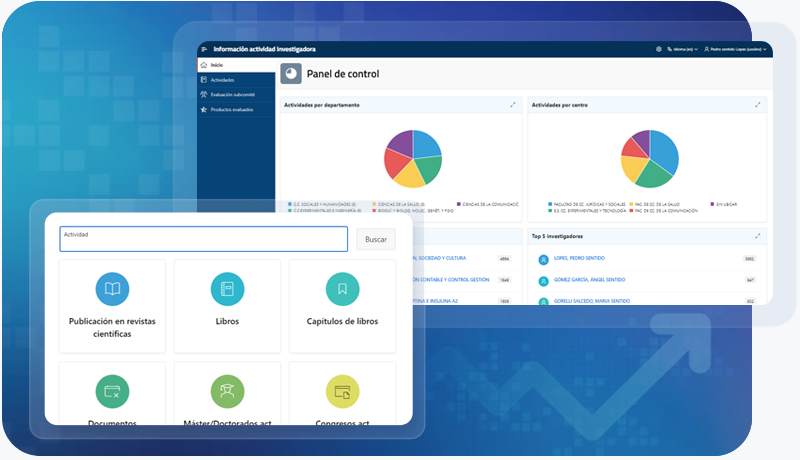Open the settings gear icon in header
Viewport: 800px width, 460px height.
click(x=659, y=48)
